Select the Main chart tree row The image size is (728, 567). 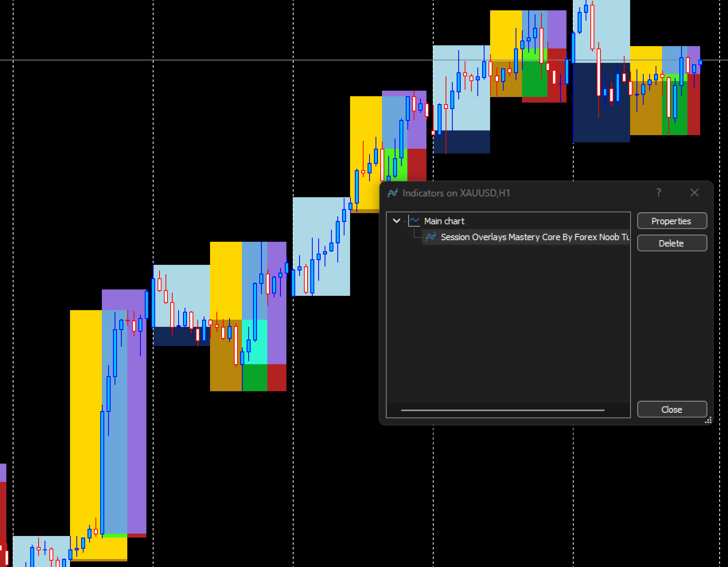[508, 221]
